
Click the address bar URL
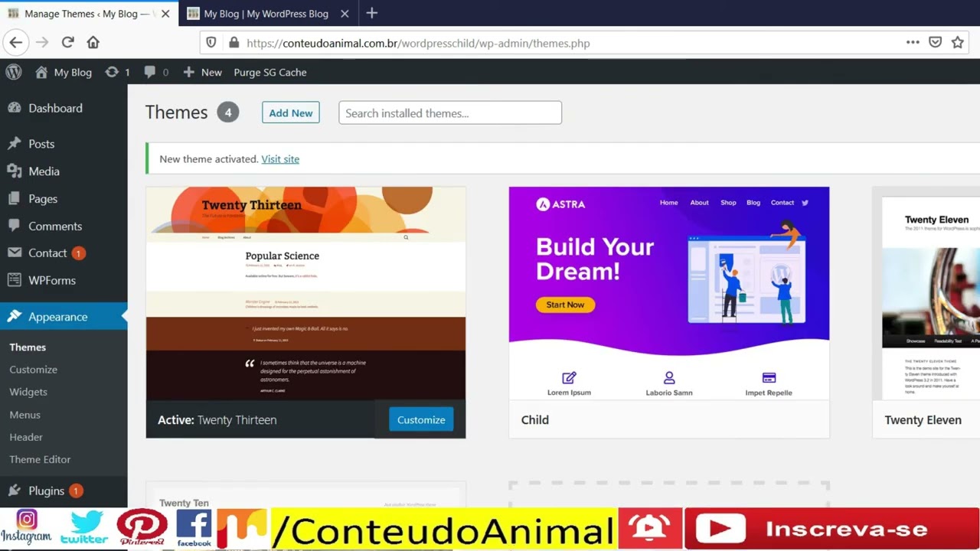coord(418,44)
